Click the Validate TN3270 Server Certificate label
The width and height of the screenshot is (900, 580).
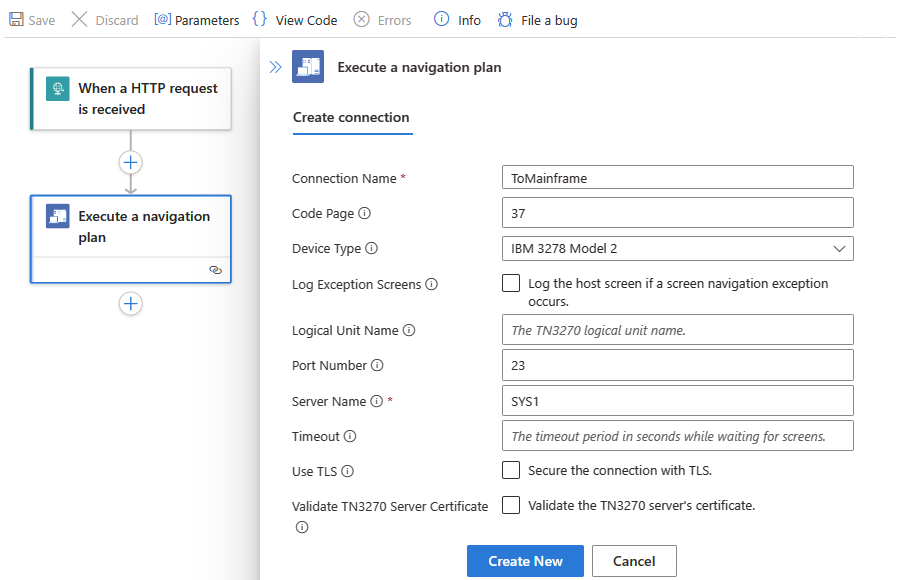point(390,506)
